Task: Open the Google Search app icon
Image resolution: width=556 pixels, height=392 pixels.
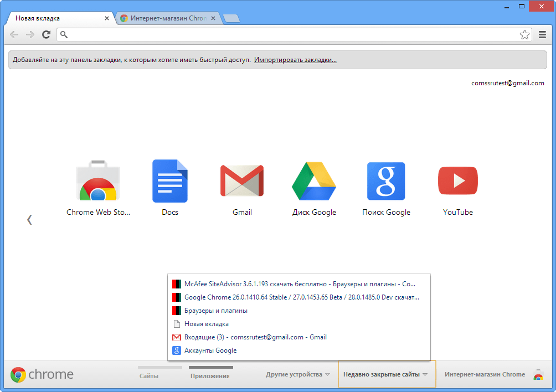Action: point(386,180)
